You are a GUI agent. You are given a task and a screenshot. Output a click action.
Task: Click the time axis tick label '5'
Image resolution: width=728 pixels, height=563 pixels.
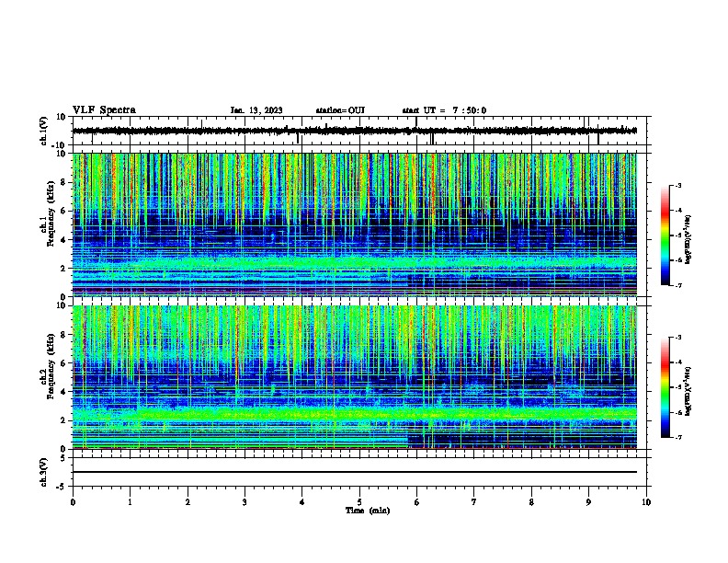click(x=359, y=502)
